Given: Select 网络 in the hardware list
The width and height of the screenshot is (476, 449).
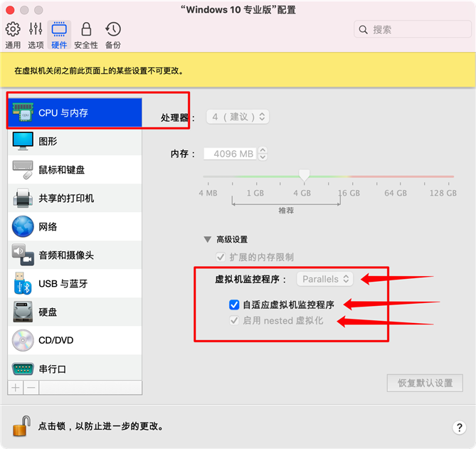Looking at the screenshot, I should [x=75, y=226].
